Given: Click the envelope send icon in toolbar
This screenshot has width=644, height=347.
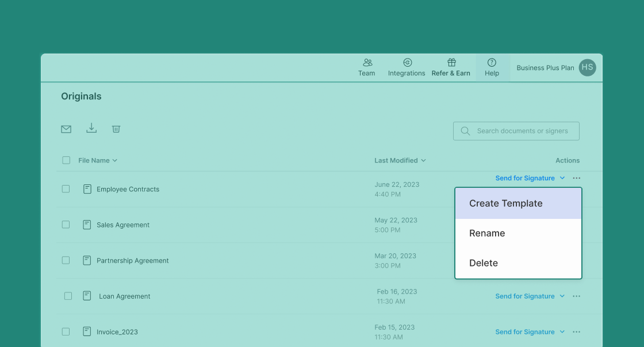Looking at the screenshot, I should pos(66,129).
